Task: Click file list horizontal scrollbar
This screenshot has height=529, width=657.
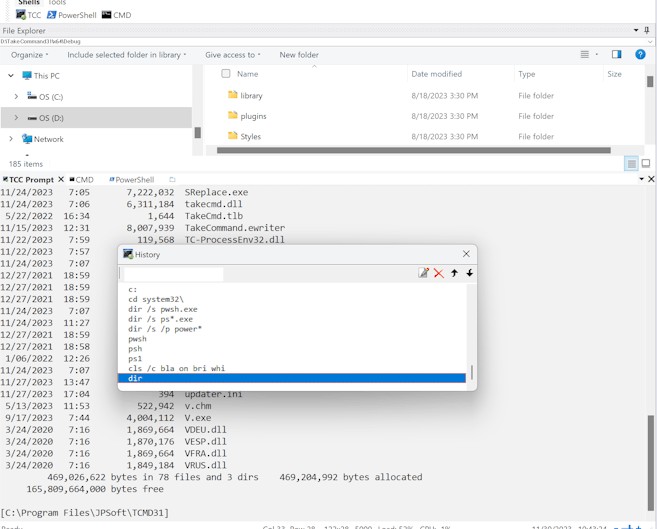Action: (x=414, y=150)
